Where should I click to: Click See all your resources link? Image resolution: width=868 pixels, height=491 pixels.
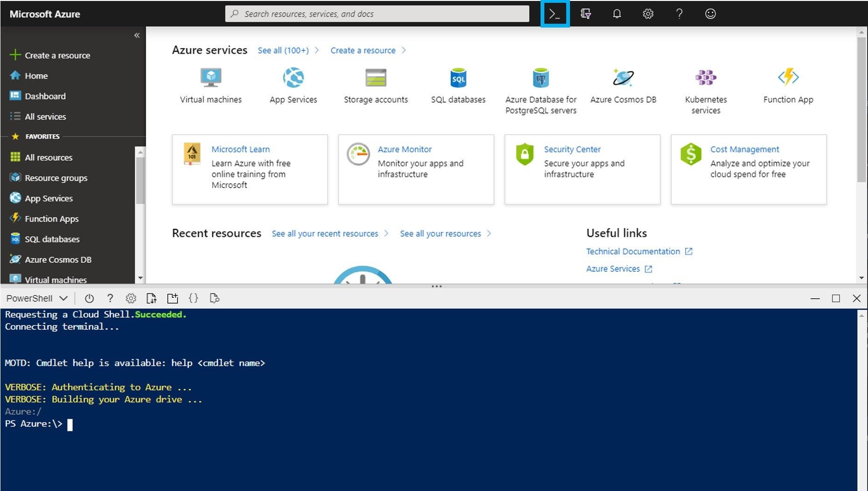pos(445,233)
